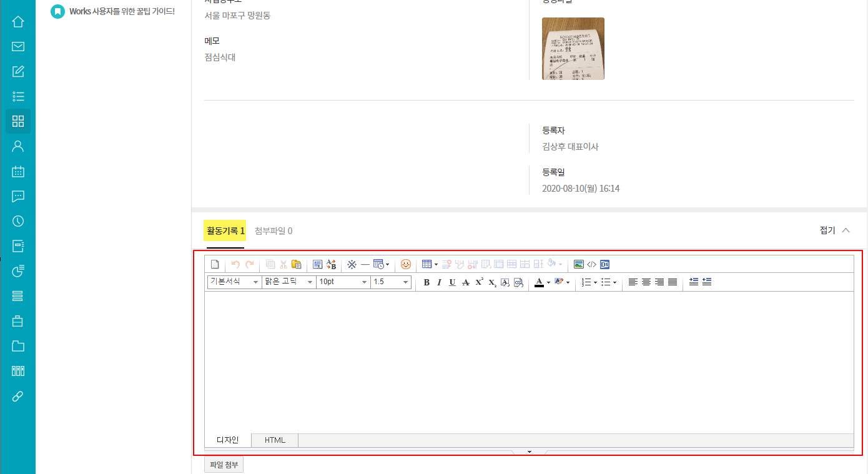
Task: Switch to the HTML editor tab
Action: coord(275,440)
